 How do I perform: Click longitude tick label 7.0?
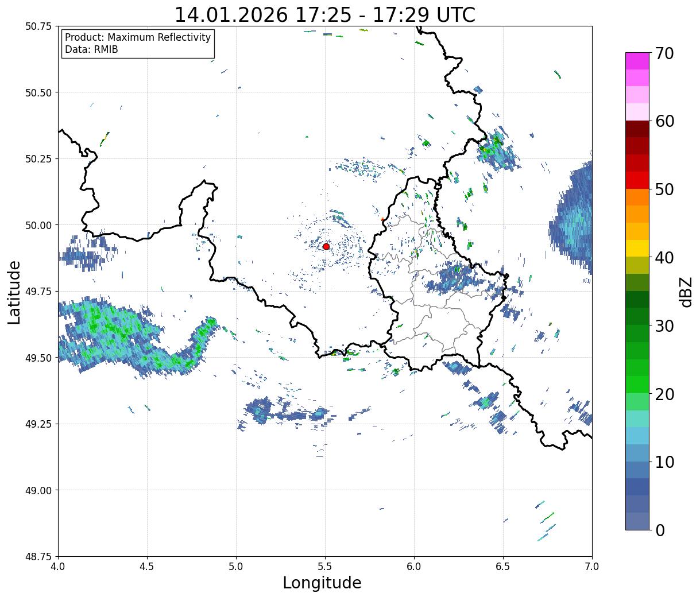pos(592,566)
